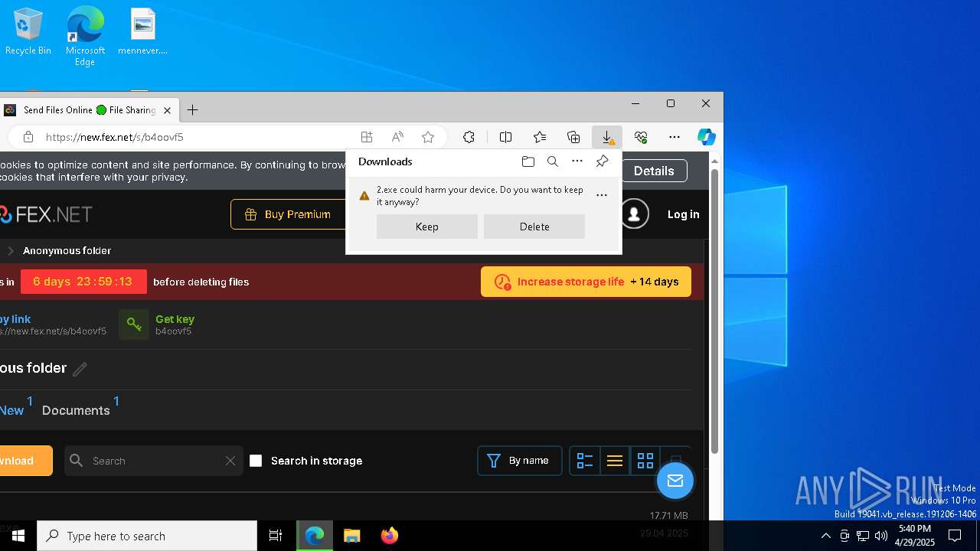Focus the file Search field
This screenshot has width=980, height=551.
click(153, 461)
